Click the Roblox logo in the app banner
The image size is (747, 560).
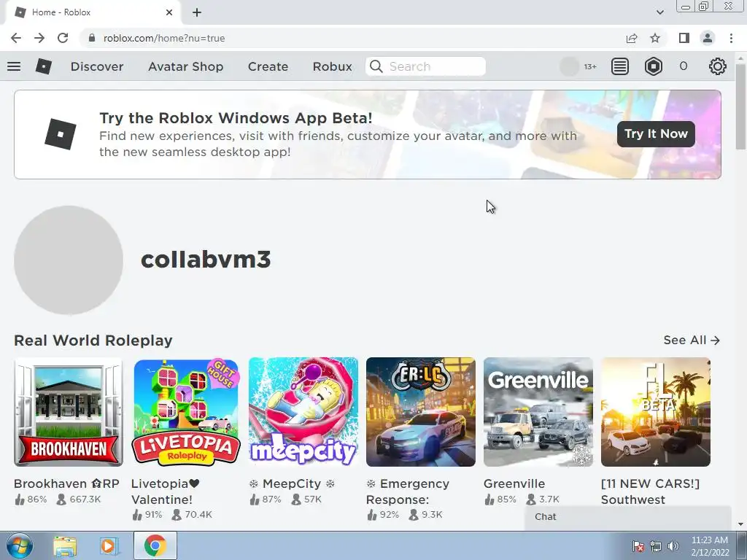click(x=60, y=134)
